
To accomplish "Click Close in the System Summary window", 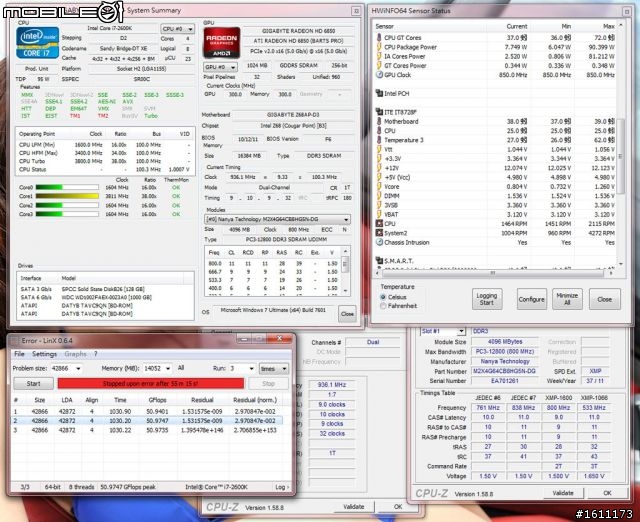I will 347,314.
